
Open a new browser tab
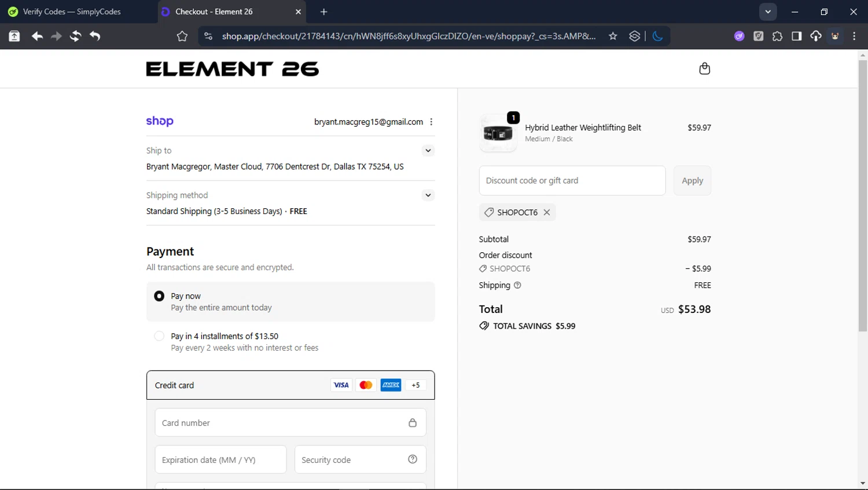tap(323, 12)
